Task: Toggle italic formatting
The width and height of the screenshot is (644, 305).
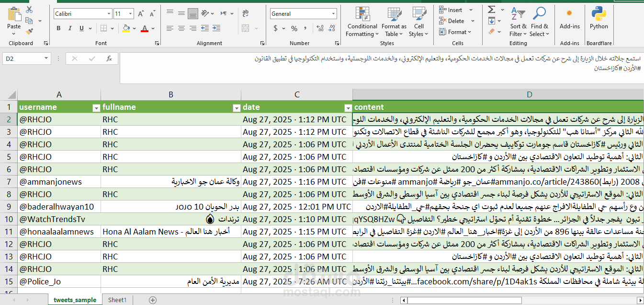Action: coord(70,28)
